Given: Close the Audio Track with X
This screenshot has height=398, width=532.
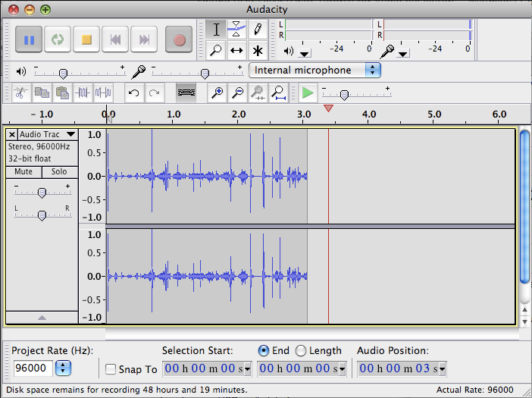Looking at the screenshot, I should pyautogui.click(x=12, y=134).
